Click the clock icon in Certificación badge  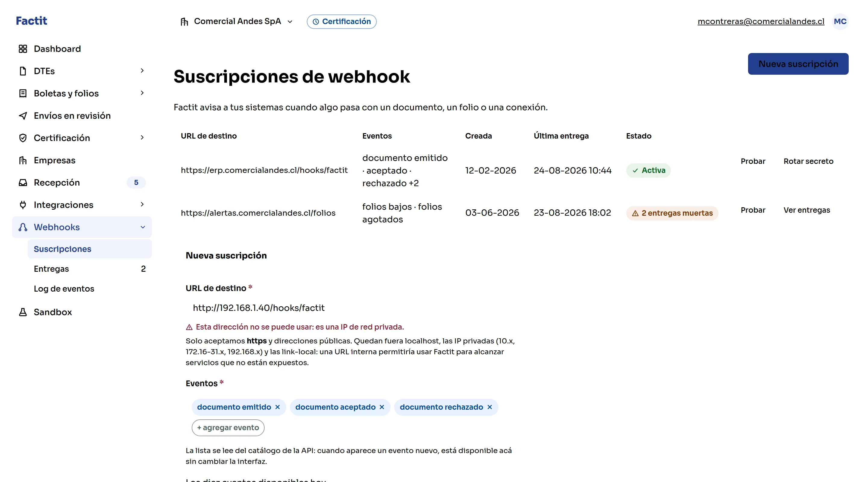pos(316,22)
